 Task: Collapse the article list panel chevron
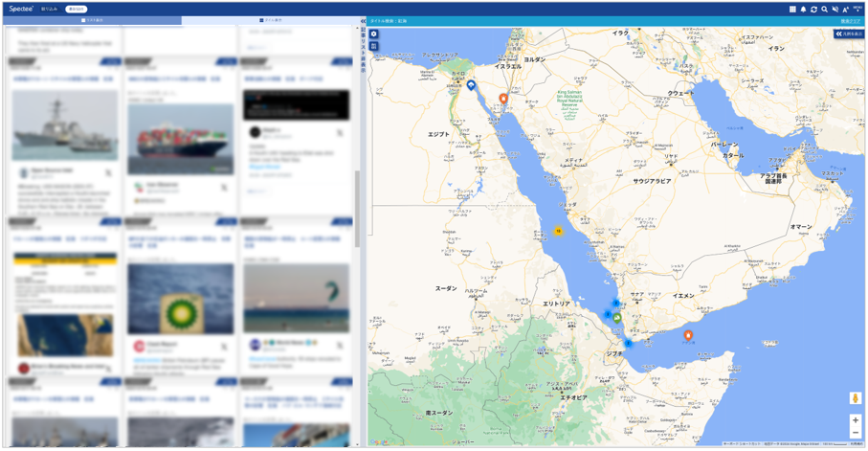point(363,20)
